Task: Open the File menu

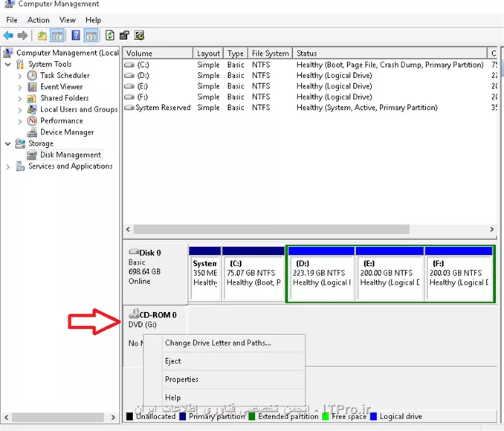Action: pyautogui.click(x=12, y=20)
